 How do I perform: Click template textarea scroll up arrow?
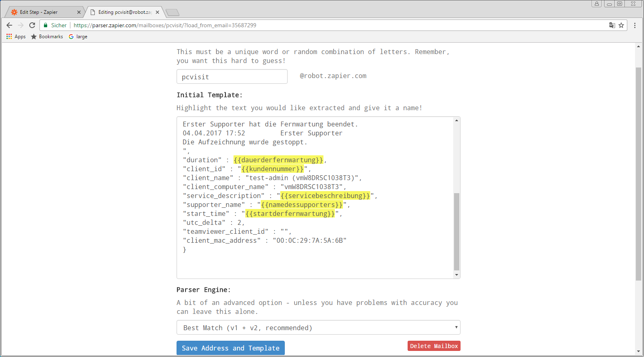point(456,120)
